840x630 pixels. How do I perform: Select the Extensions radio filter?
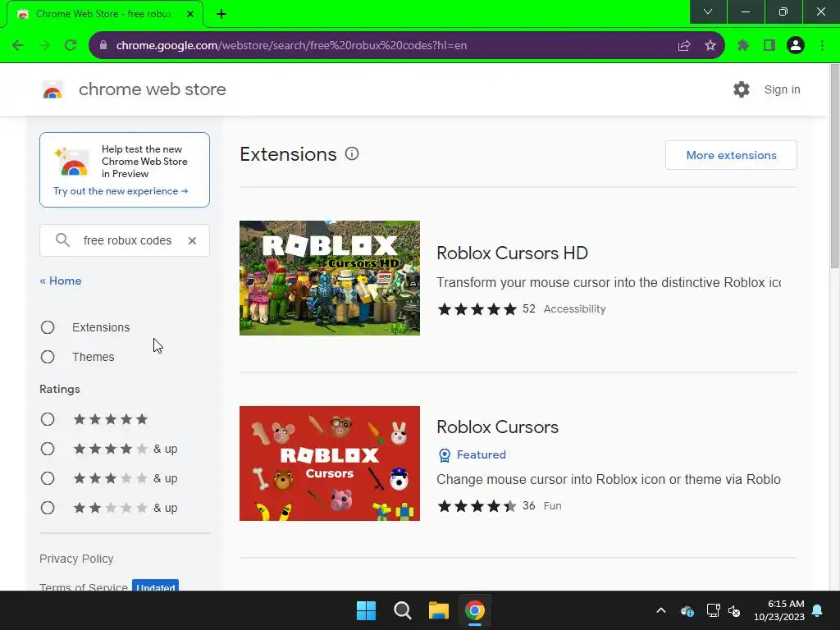[48, 327]
